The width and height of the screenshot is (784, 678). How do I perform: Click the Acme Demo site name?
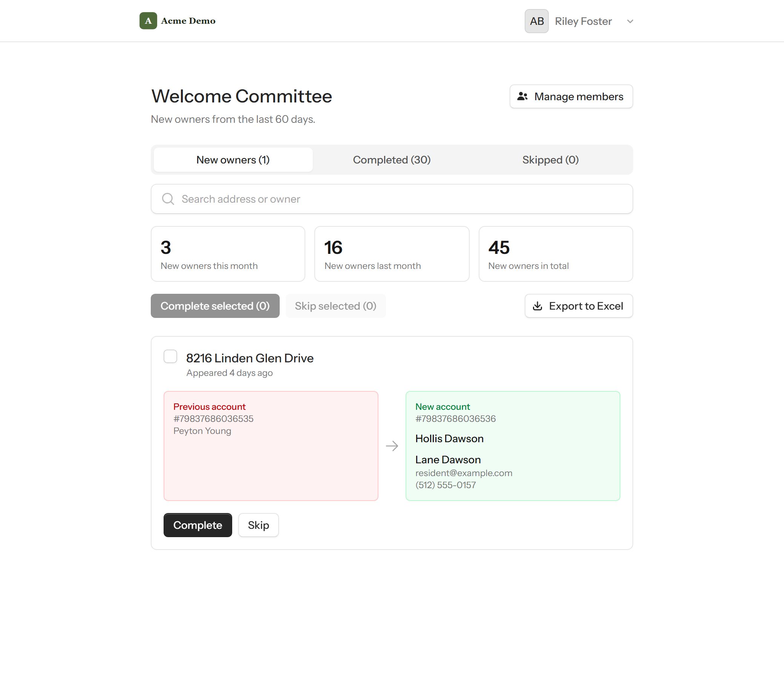pyautogui.click(x=188, y=21)
